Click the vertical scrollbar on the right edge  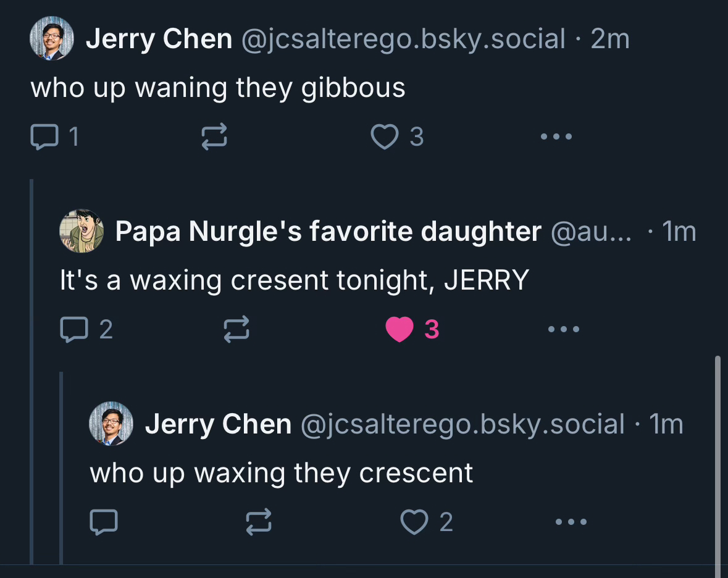718,463
